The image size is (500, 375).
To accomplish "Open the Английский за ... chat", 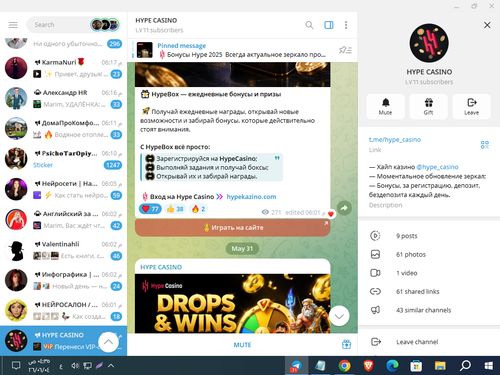I will [x=63, y=220].
